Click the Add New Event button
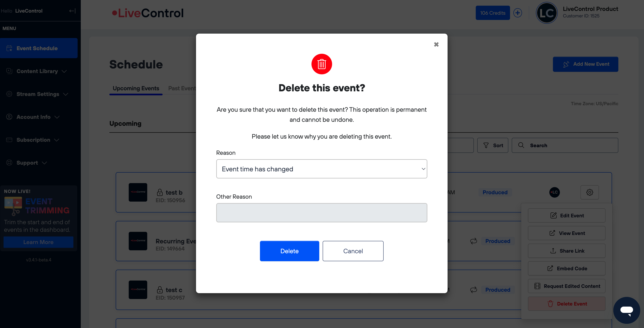This screenshot has width=644, height=328. (x=585, y=64)
